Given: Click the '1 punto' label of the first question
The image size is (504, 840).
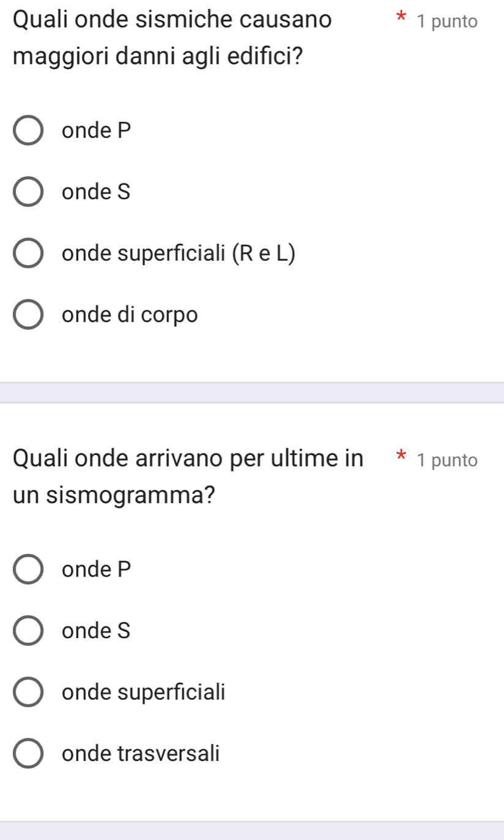Looking at the screenshot, I should click(447, 21).
